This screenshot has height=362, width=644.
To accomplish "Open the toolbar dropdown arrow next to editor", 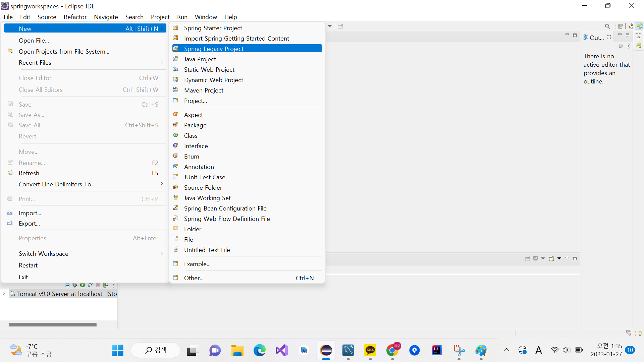I will point(330,26).
